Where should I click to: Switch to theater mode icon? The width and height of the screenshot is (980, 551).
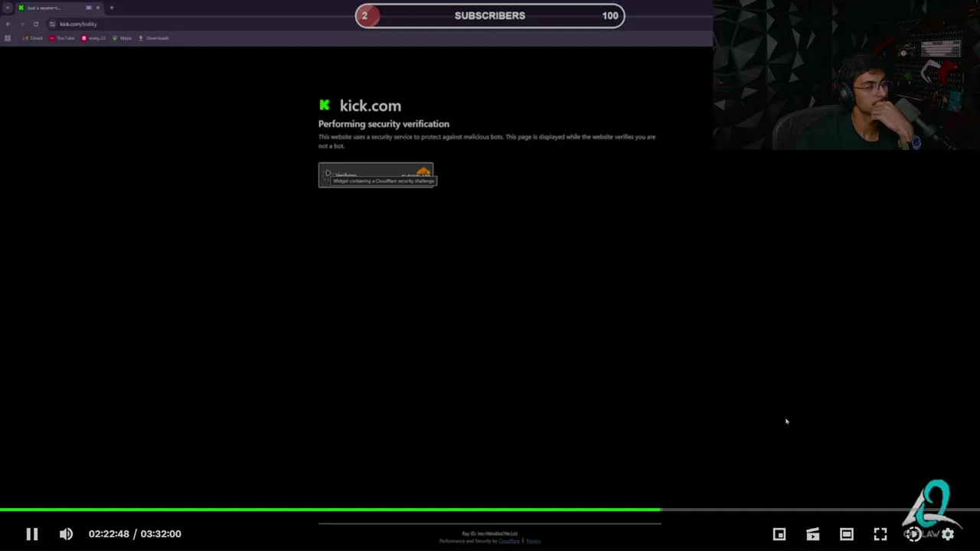pyautogui.click(x=847, y=534)
